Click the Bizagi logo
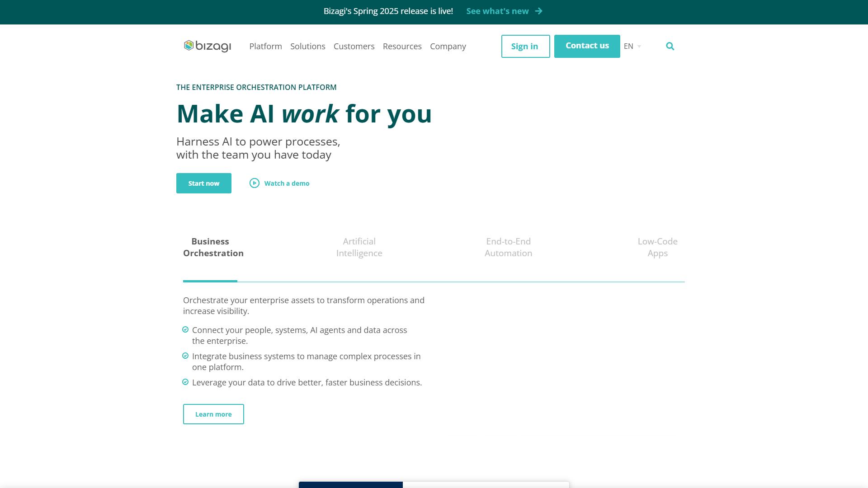Viewport: 868px width, 488px height. 208,46
